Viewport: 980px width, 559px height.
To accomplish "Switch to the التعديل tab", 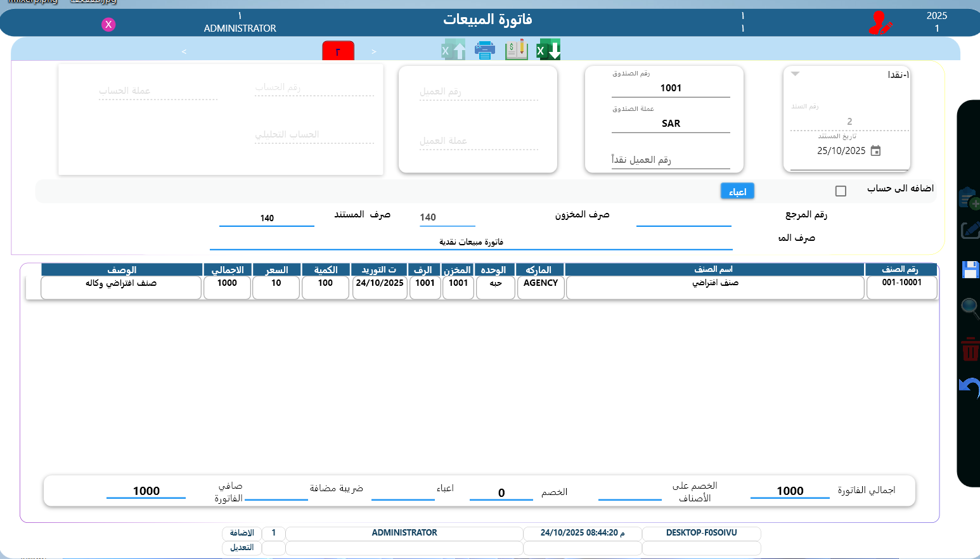I will click(x=242, y=548).
